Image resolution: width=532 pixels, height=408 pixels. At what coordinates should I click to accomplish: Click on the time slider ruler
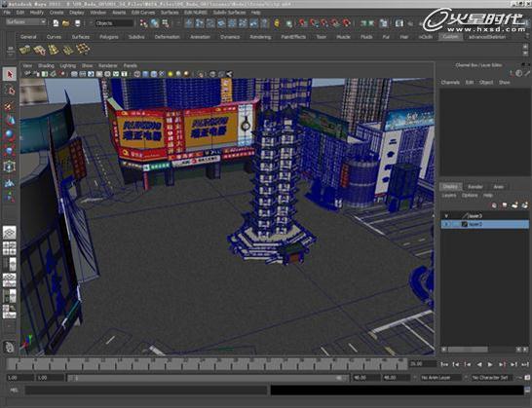coord(207,364)
